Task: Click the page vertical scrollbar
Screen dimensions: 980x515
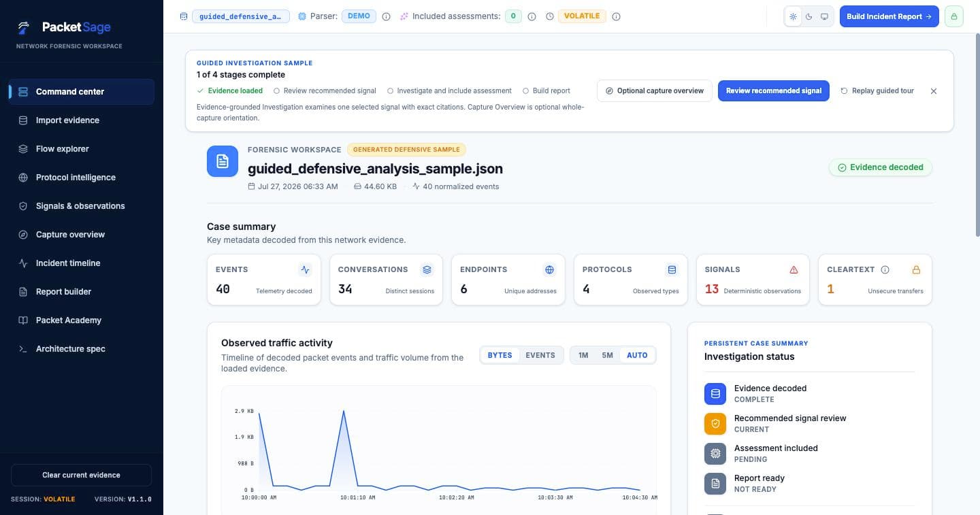Action: (x=977, y=136)
